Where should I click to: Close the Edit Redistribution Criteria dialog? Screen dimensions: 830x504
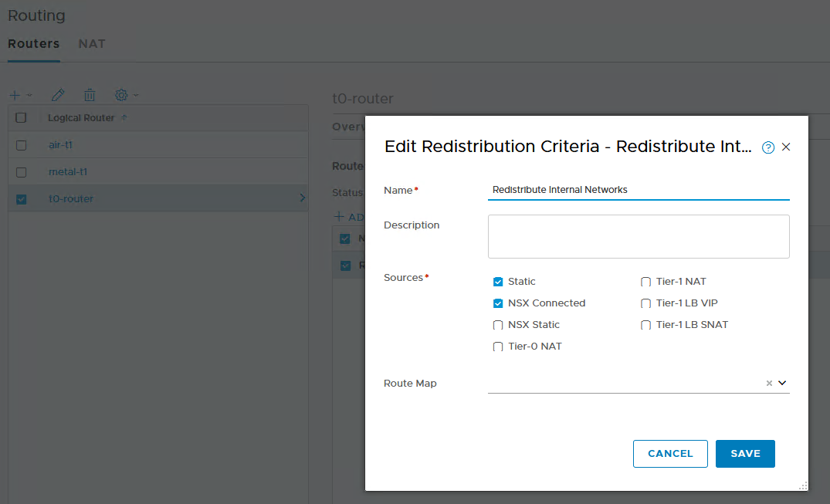coord(786,147)
